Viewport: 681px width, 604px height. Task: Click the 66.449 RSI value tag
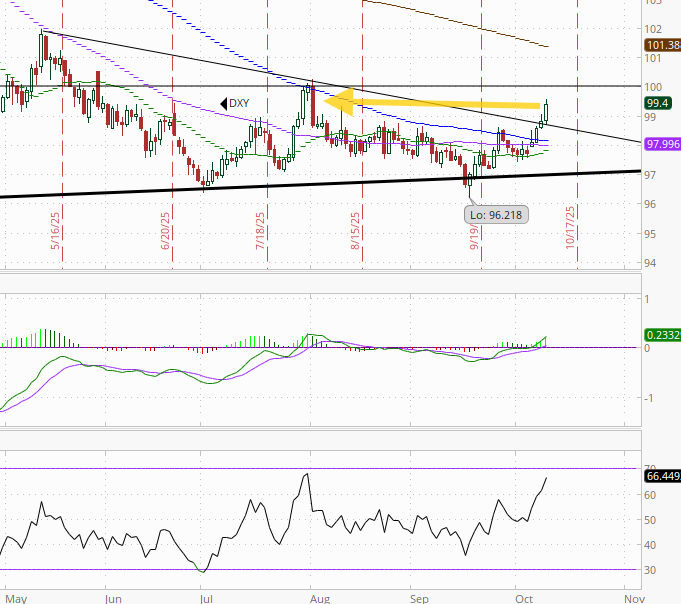click(663, 476)
